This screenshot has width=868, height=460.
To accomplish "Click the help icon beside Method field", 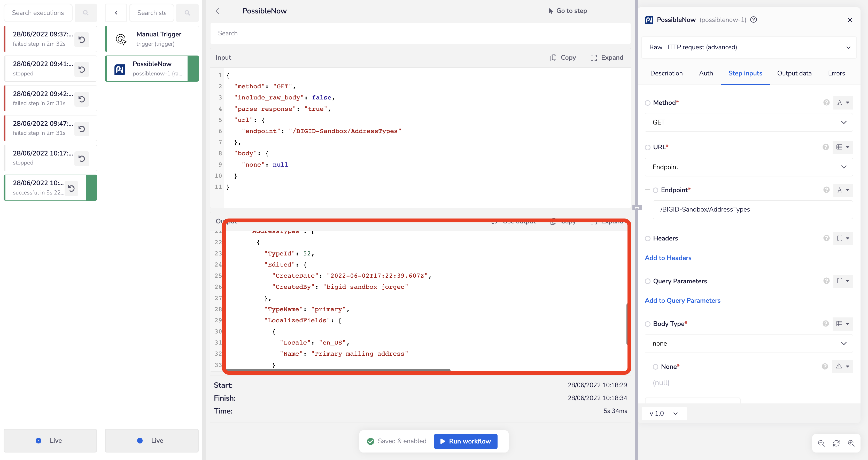I will click(826, 103).
